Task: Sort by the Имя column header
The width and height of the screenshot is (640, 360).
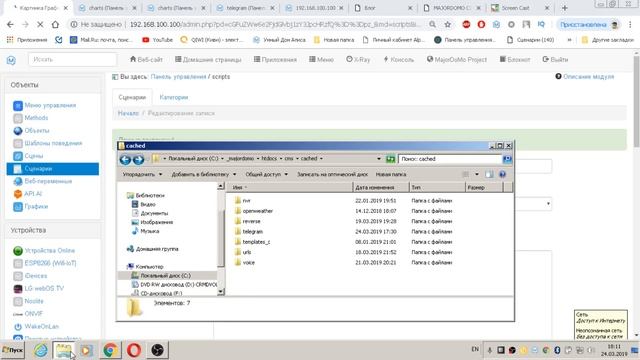Action: [289, 187]
